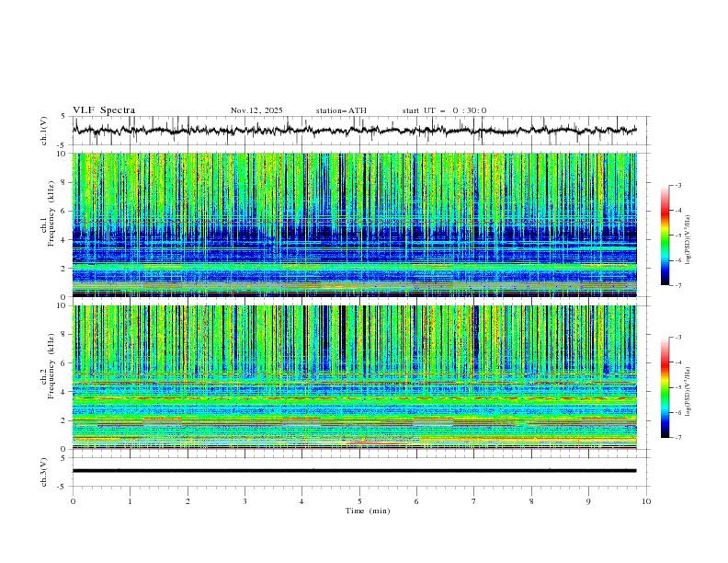
Task: Click the "station=ATH" header label
Action: 341,110
